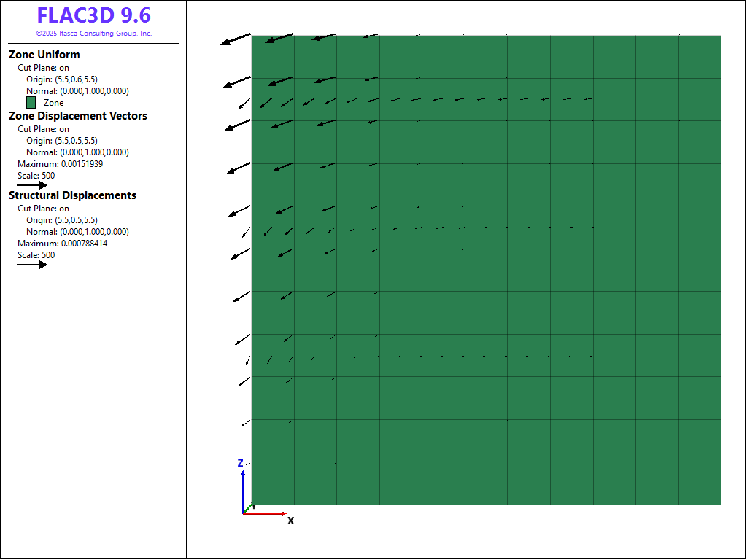Screen dimensions: 747x560
Task: Expand the Zone Displacement Vectors heading
Action: pos(78,116)
